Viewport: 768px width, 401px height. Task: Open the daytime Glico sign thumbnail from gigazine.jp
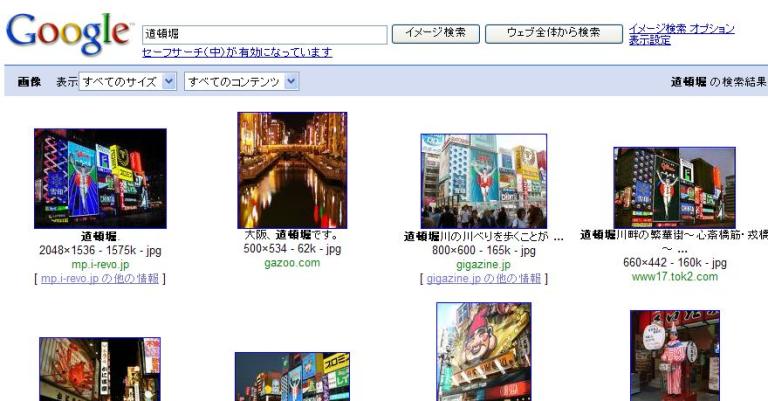coord(484,181)
